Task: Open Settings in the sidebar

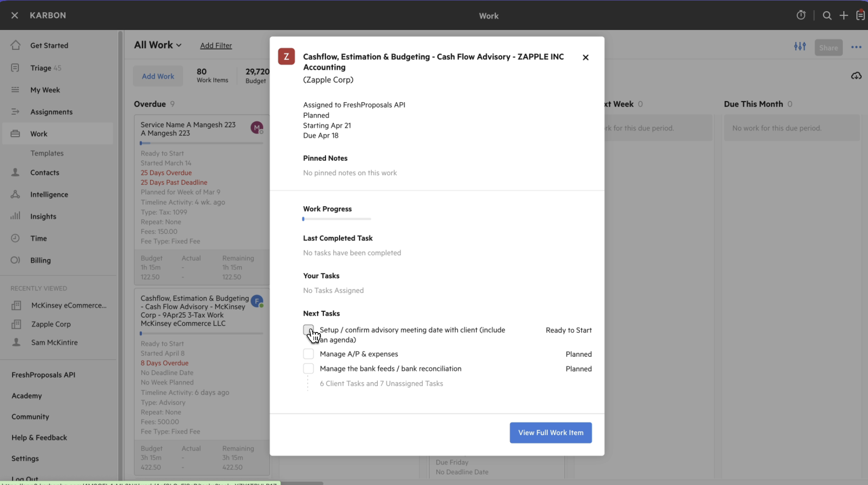Action: 25,458
